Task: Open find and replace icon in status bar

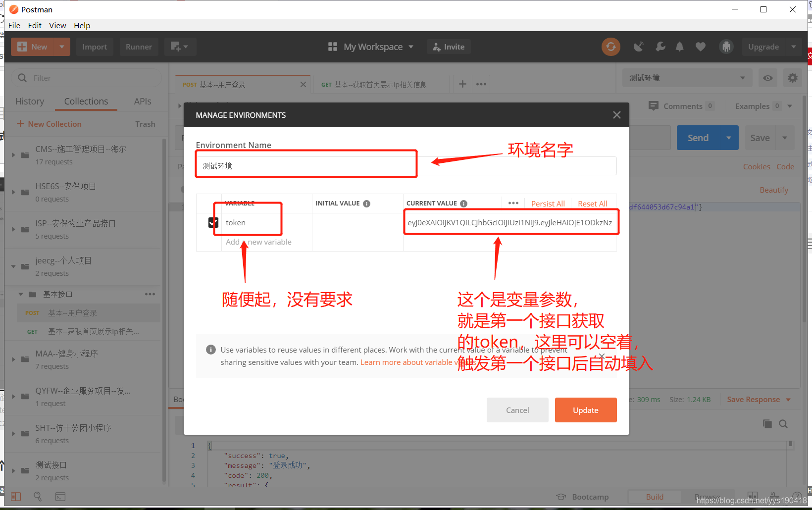Action: click(38, 496)
